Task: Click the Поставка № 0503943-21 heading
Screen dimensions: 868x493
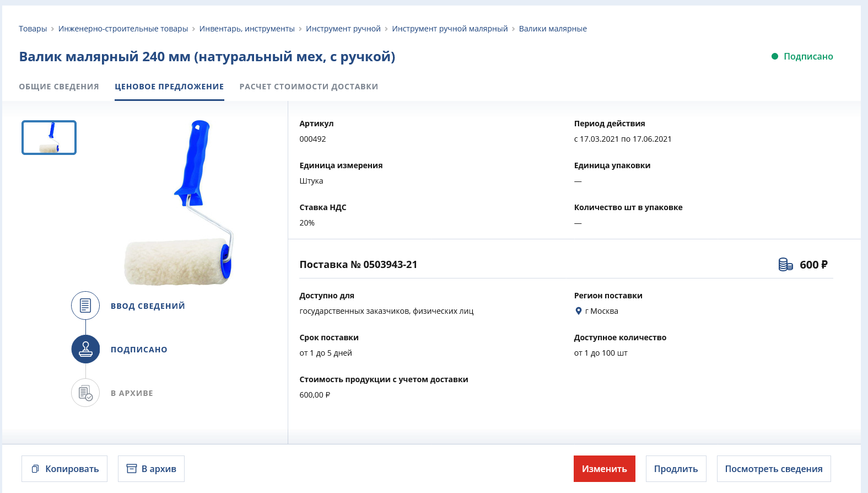Action: tap(358, 265)
